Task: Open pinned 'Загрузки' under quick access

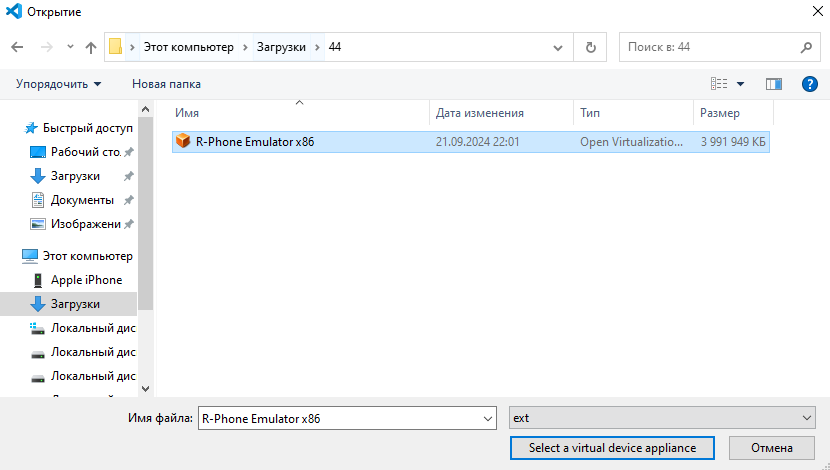Action: 75,176
